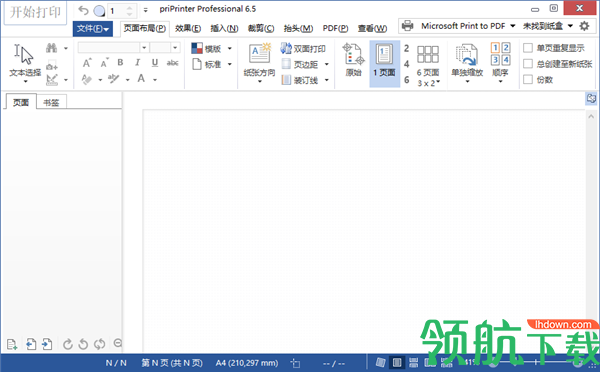Click 双面打印 duplex printing
Viewport: 600px width, 372px height.
click(303, 49)
